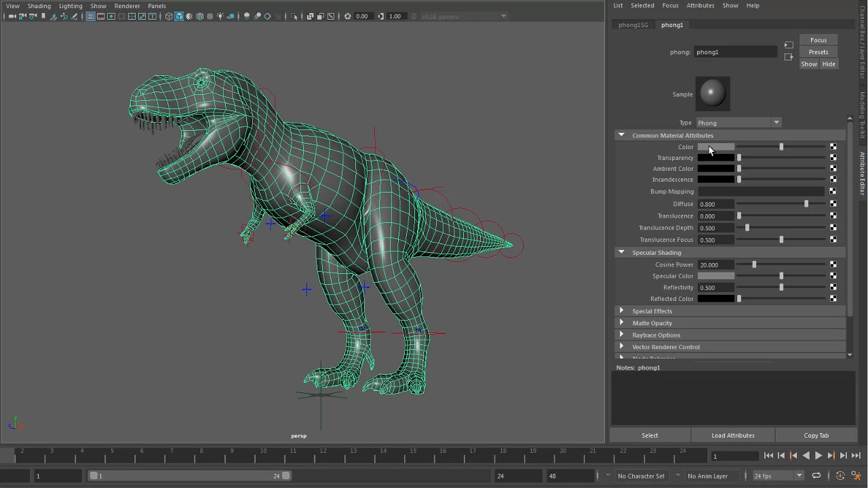Click the Load Attributes button
This screenshot has height=488, width=868.
click(x=732, y=435)
